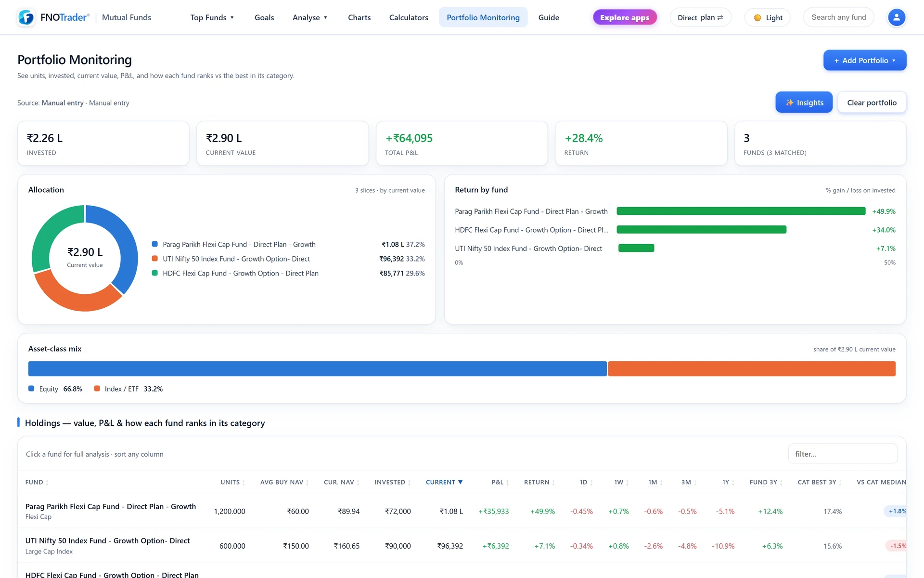This screenshot has height=578, width=924.
Task: Expand the Analyse dropdown menu
Action: 310,17
